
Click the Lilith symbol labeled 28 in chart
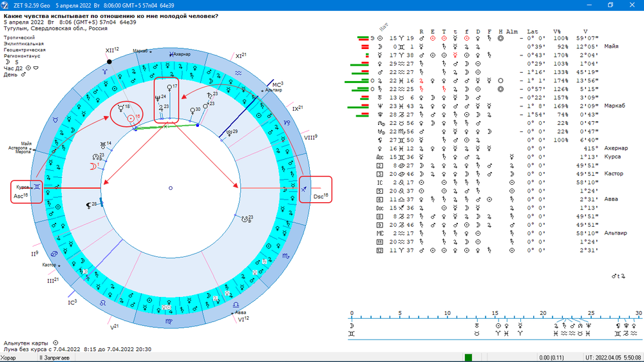click(88, 205)
